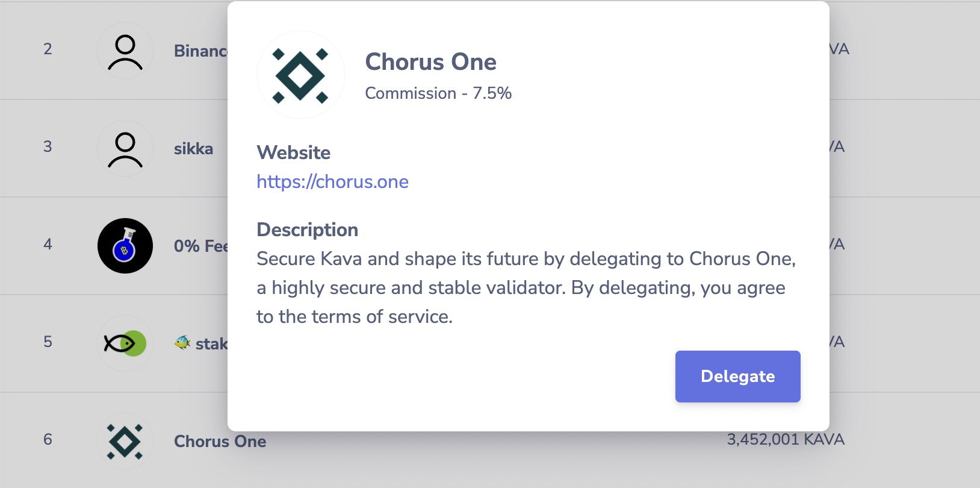Click the Commission - 7.5% text

[x=438, y=93]
